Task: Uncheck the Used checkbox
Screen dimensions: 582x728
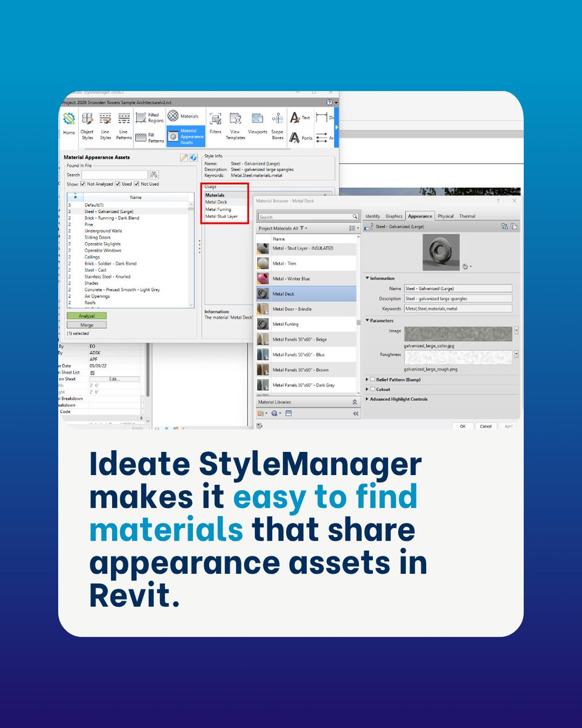Action: (118, 184)
